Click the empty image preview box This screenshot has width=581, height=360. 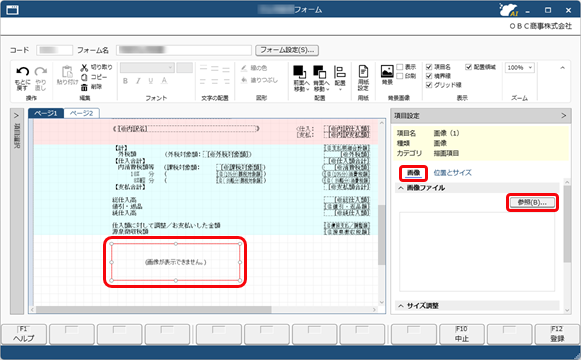(x=477, y=252)
